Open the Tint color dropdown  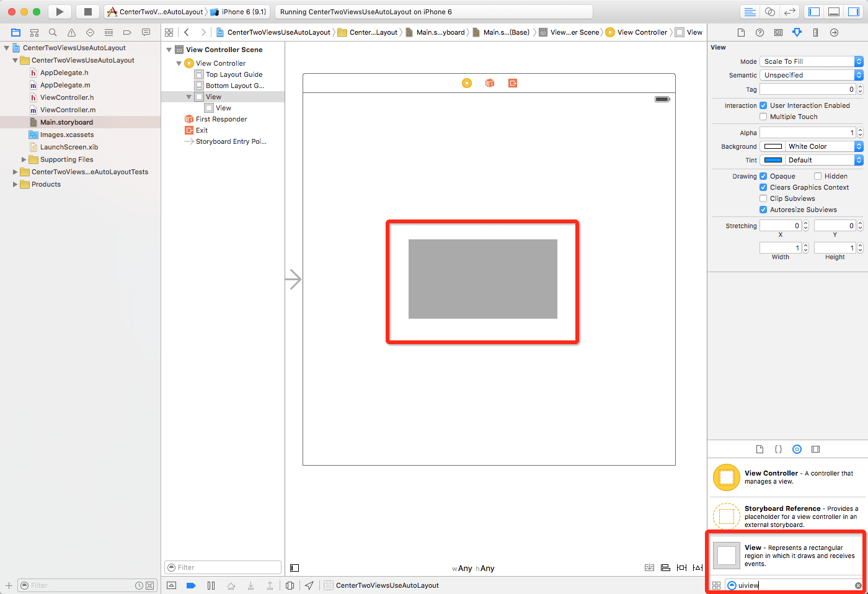(823, 160)
